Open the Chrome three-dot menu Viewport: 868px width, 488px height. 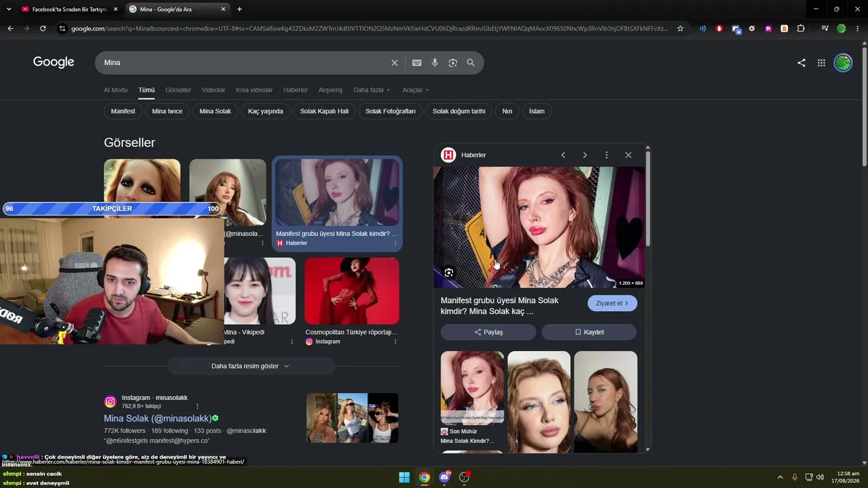click(858, 28)
